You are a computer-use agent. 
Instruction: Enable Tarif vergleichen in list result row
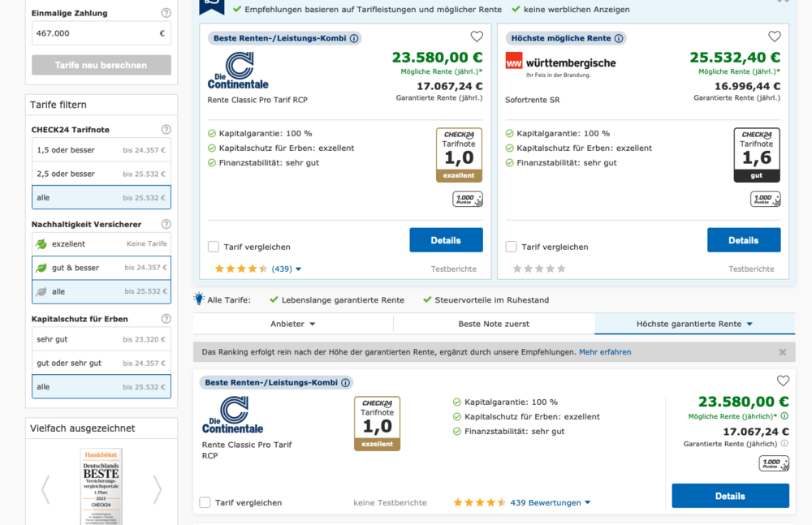coord(205,502)
